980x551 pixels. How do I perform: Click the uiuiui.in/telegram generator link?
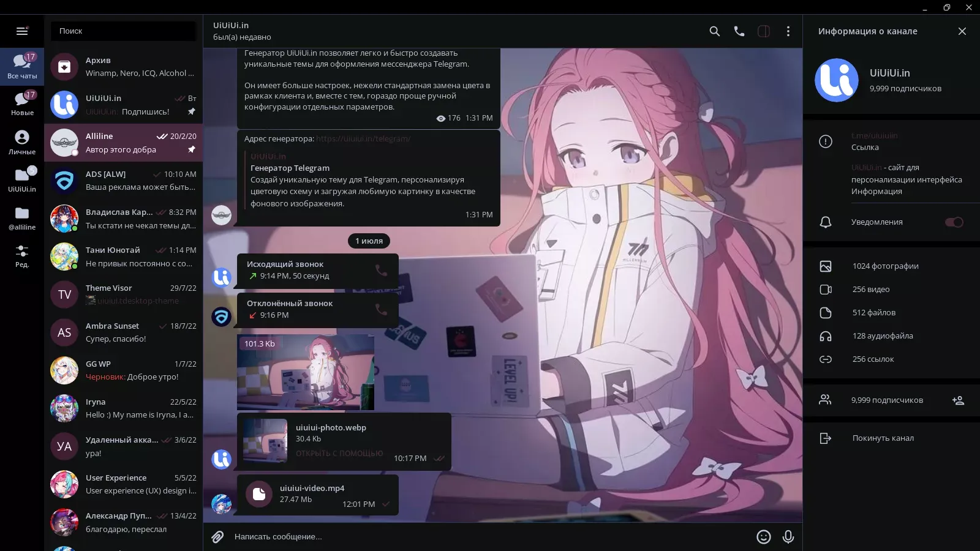click(x=363, y=139)
